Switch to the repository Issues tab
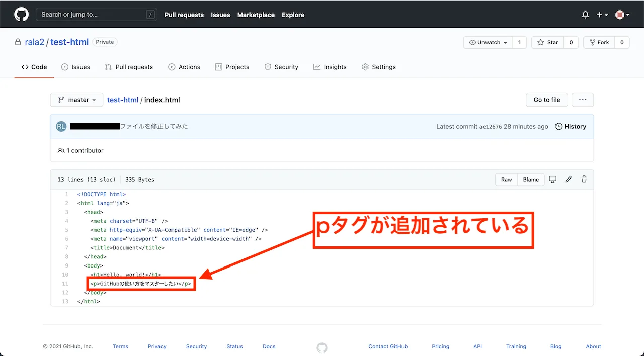 pyautogui.click(x=75, y=67)
